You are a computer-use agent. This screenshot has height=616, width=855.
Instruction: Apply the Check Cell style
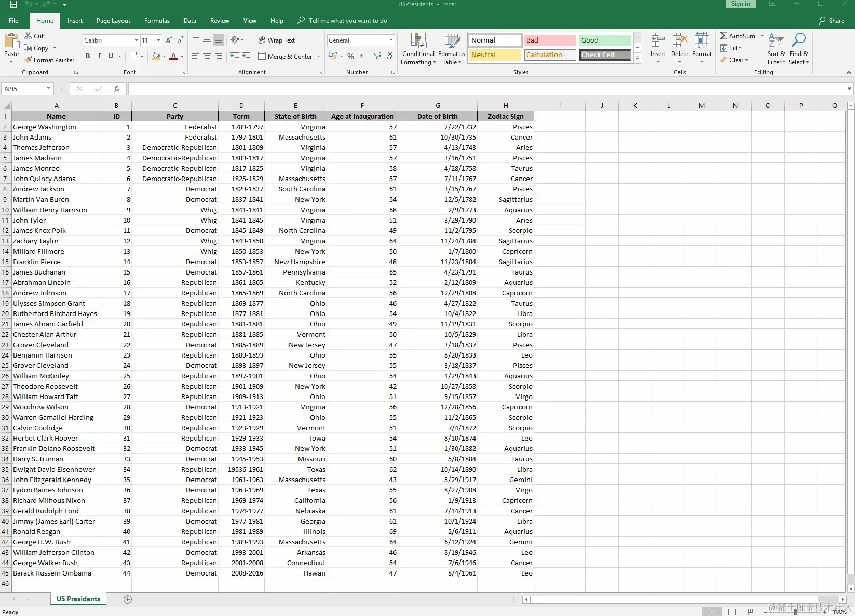tap(605, 55)
